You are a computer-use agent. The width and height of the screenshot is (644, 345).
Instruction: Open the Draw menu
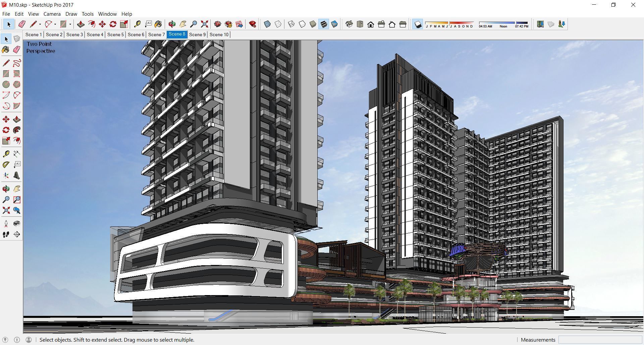tap(71, 14)
